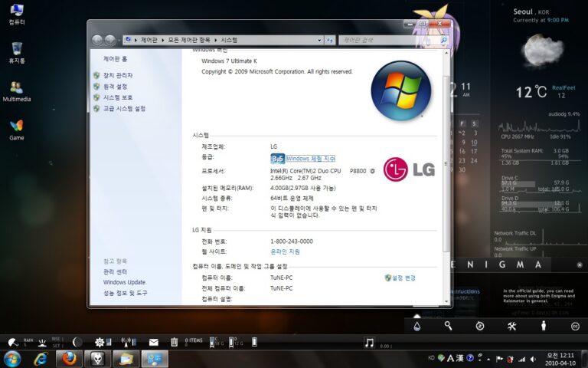Screen dimensions: 588x368
Task: Open 휴지통 recycle bin desktop icon
Action: tap(17, 53)
